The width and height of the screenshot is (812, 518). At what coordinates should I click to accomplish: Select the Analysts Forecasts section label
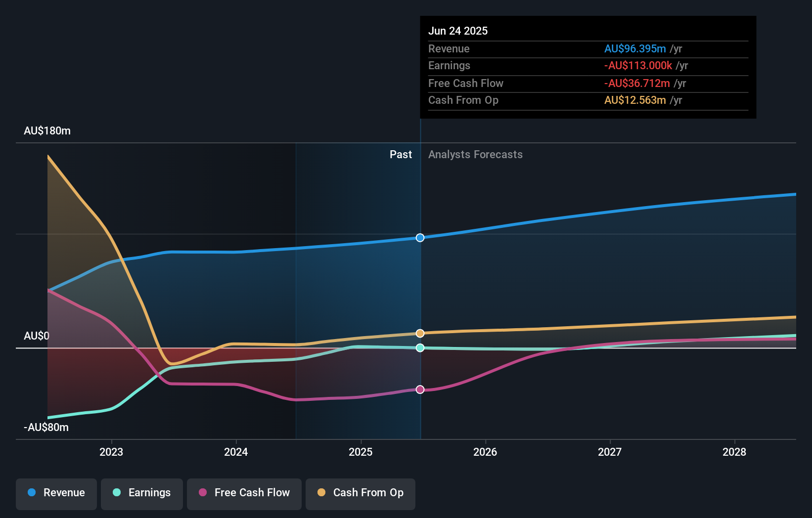(x=475, y=154)
